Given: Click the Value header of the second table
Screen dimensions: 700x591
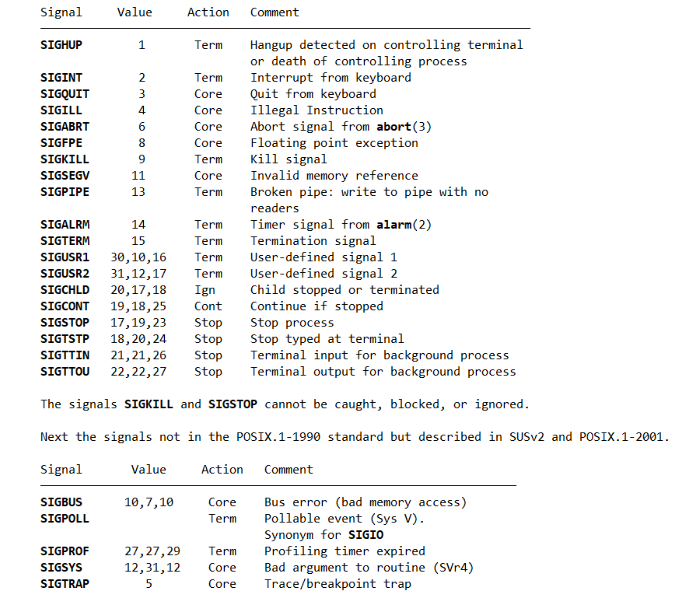Looking at the screenshot, I should (x=149, y=470).
